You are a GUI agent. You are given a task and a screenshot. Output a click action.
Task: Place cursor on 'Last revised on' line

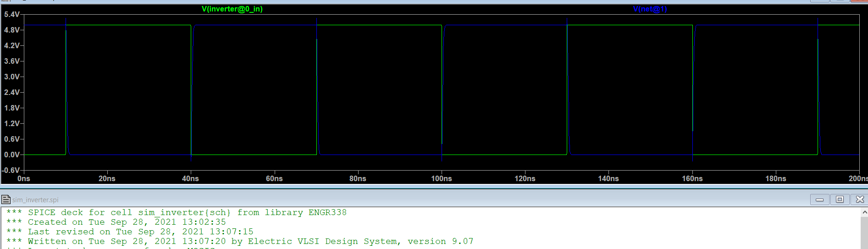coord(140,232)
